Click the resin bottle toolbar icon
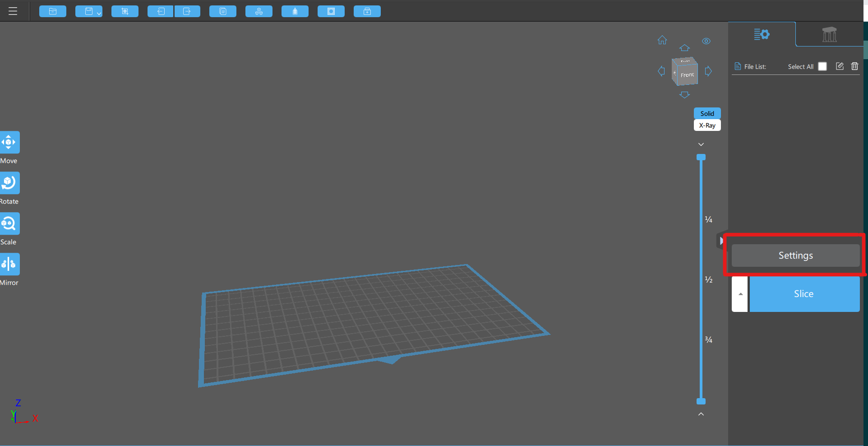Screen dimensions: 868x446 click(295, 11)
